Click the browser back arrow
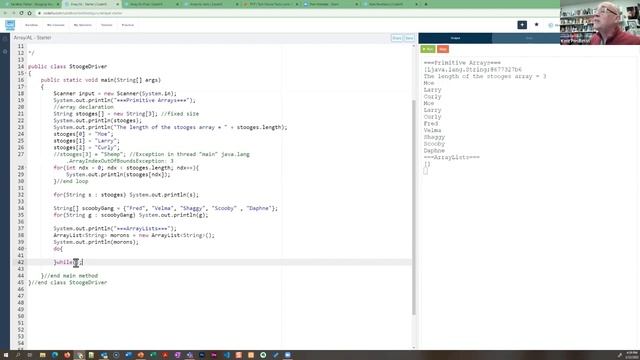This screenshot has height=360, width=640. pos(5,13)
